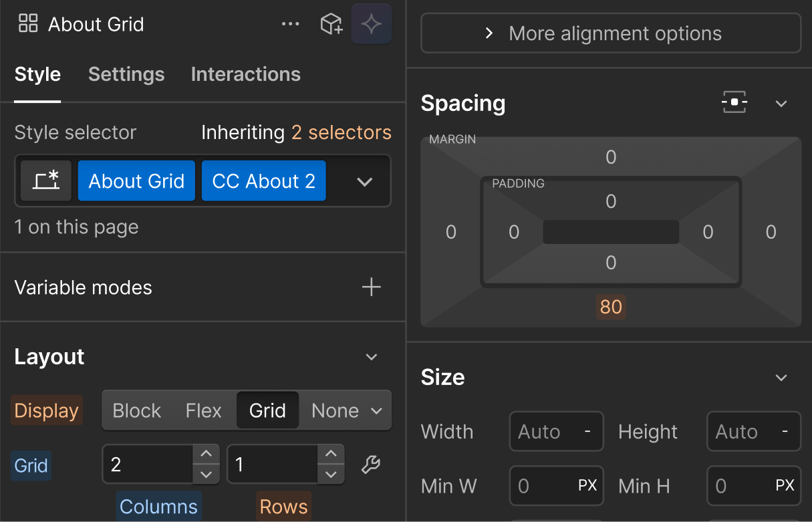Collapse the Layout section
812x522 pixels.
pyautogui.click(x=372, y=358)
